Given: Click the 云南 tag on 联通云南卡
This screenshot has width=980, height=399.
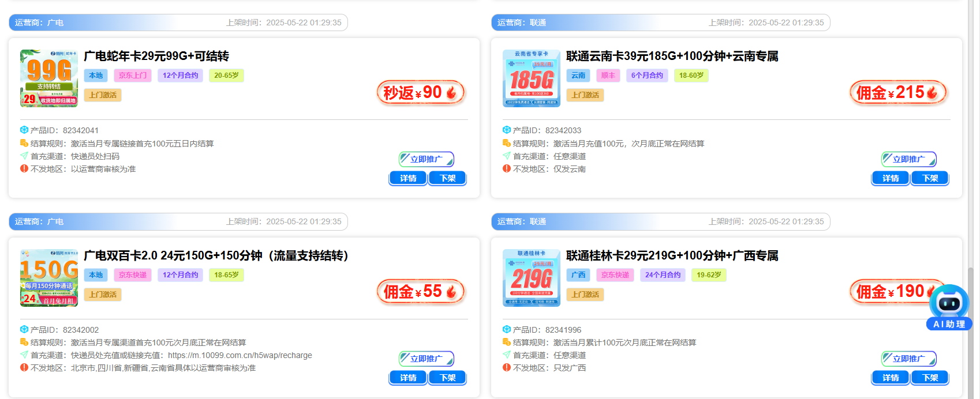Looking at the screenshot, I should tap(578, 76).
